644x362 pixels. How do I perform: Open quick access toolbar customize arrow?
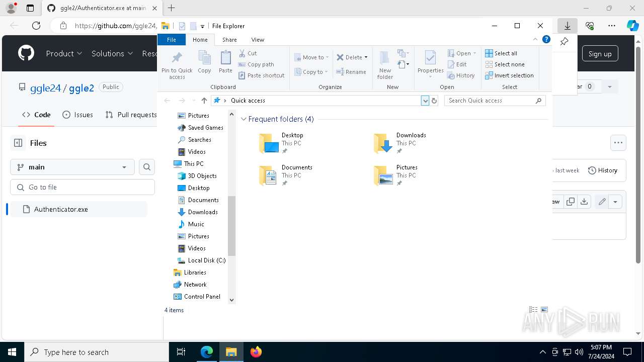click(202, 26)
